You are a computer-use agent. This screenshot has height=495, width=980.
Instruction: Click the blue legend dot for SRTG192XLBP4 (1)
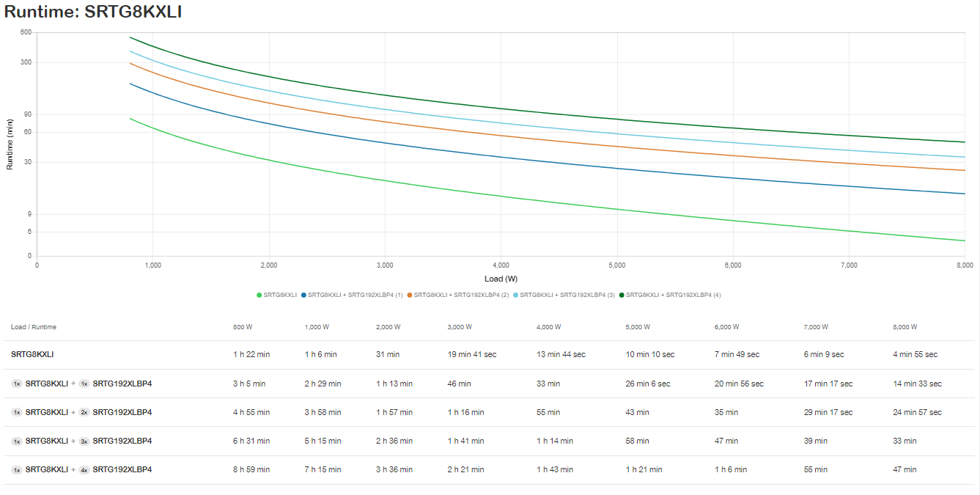(303, 295)
